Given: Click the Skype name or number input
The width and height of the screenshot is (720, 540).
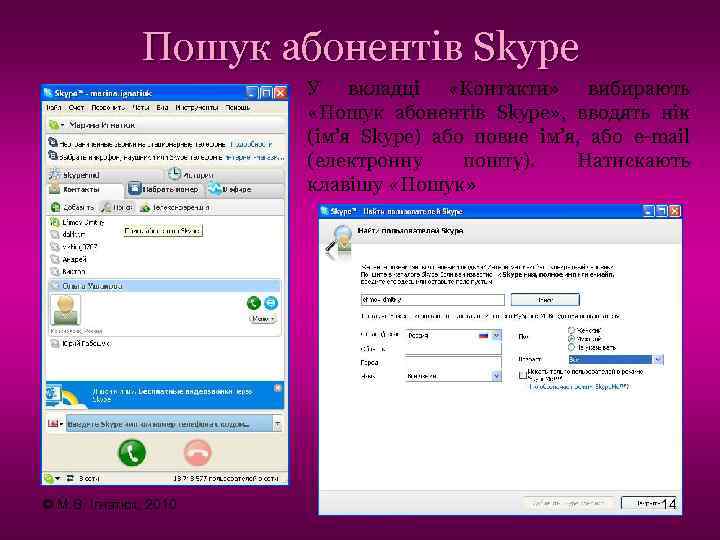Looking at the screenshot, I should [x=169, y=424].
